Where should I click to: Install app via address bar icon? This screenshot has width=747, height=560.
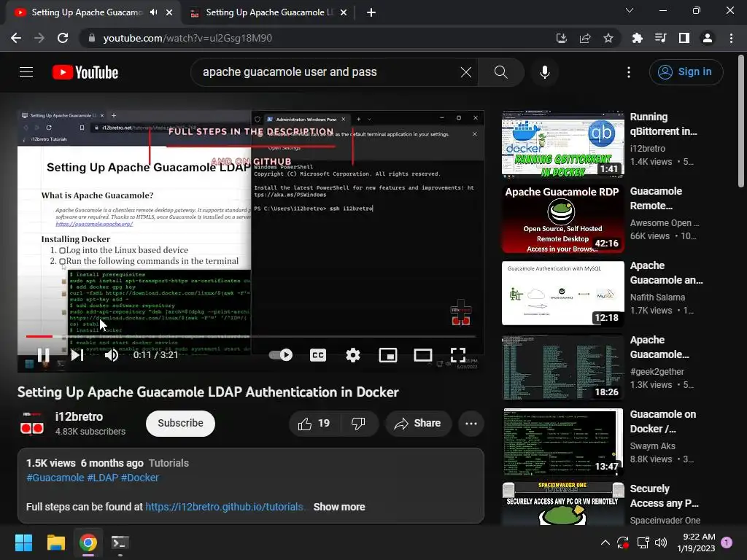coord(562,38)
